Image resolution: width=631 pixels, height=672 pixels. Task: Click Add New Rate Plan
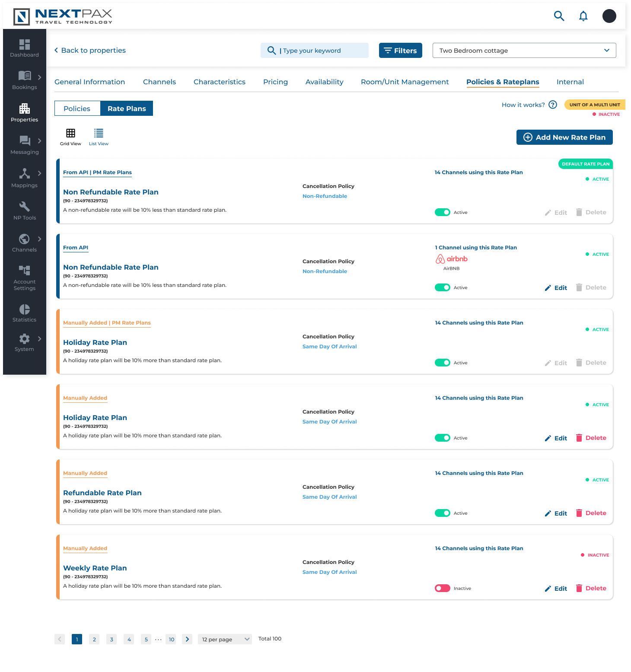pyautogui.click(x=564, y=137)
